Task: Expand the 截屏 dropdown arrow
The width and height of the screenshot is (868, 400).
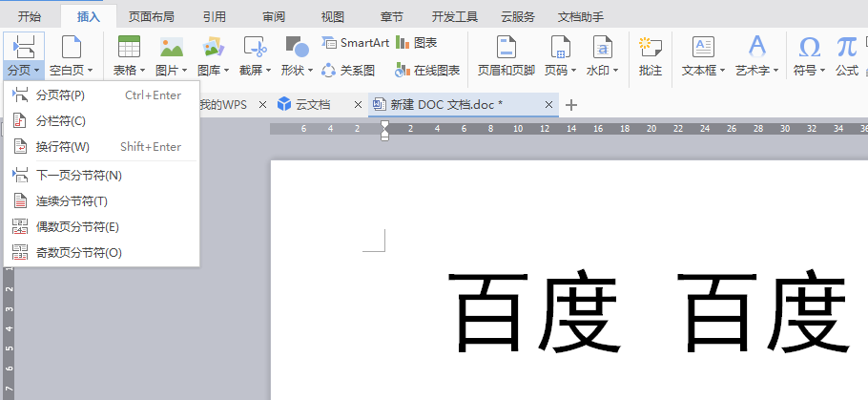Action: click(268, 71)
